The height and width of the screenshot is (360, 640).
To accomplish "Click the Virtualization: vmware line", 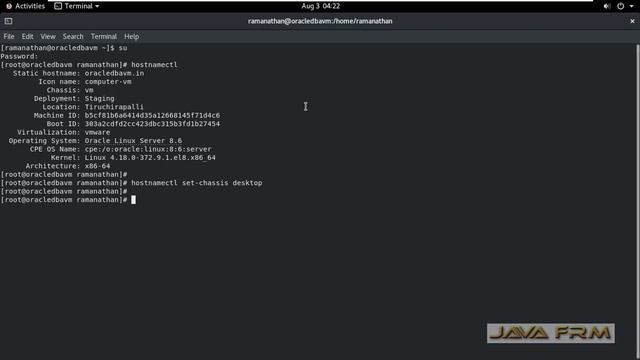I will pos(64,132).
